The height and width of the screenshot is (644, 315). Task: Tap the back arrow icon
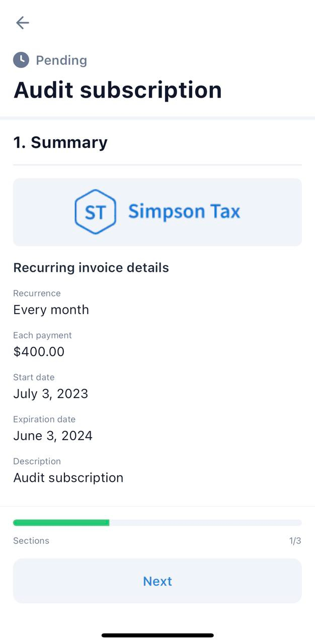(23, 23)
